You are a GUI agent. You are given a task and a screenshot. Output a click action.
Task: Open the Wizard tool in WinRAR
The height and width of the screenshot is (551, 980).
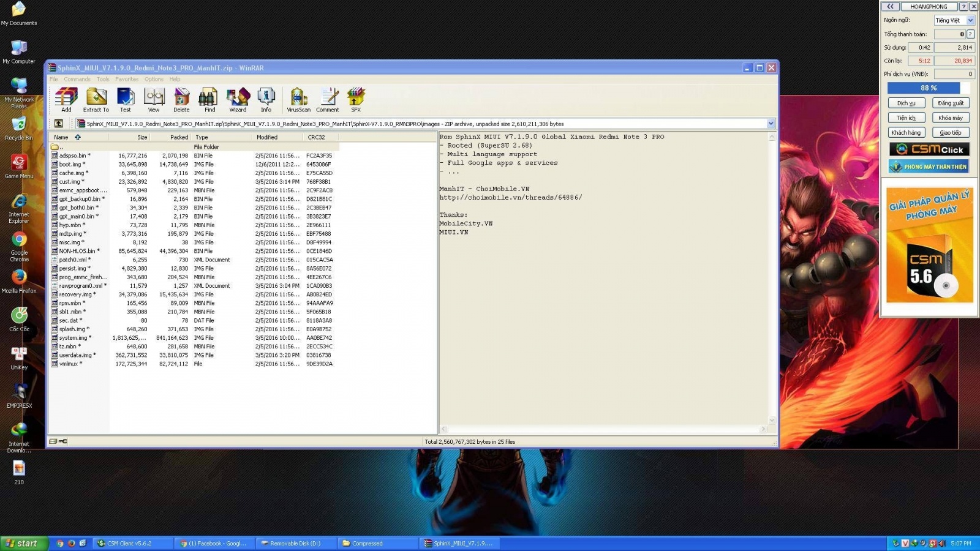[238, 99]
